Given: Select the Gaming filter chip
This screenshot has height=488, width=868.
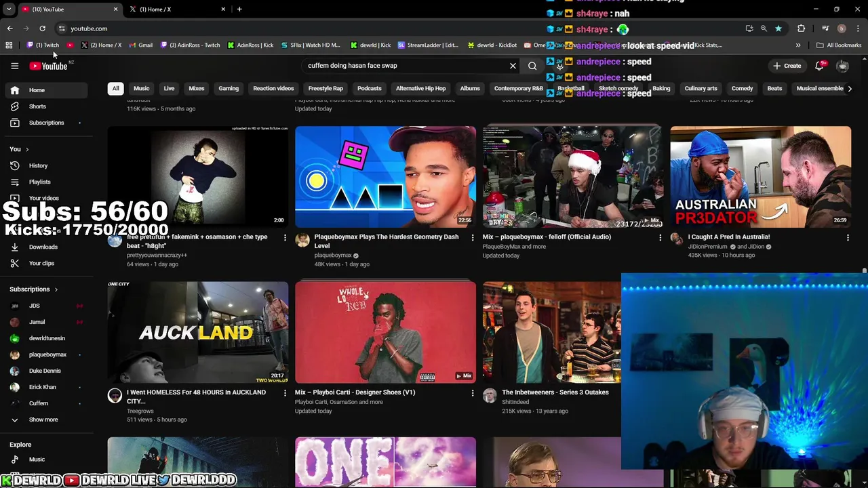Looking at the screenshot, I should (229, 88).
